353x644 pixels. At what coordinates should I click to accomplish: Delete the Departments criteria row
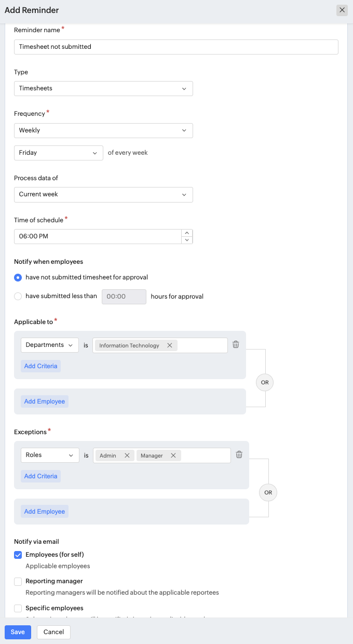(x=236, y=344)
